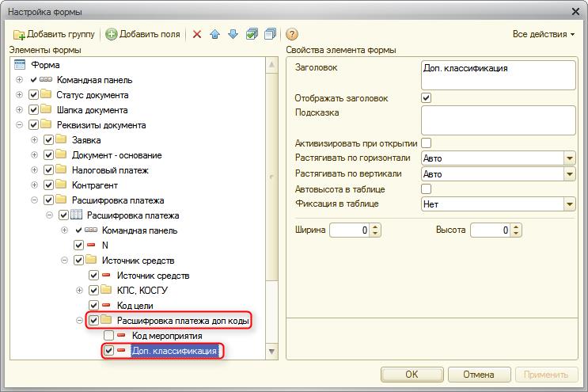Click the Отмена button
Viewport: 588px width, 392px height.
(x=479, y=375)
